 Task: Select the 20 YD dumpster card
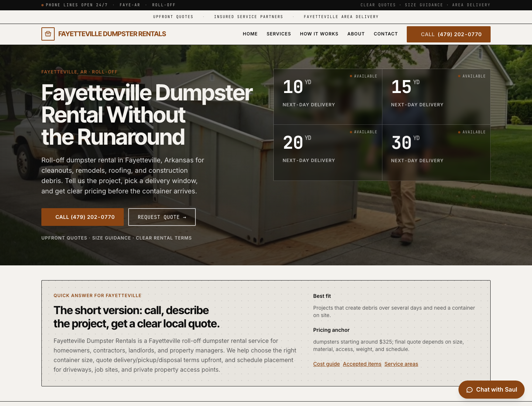pyautogui.click(x=328, y=153)
